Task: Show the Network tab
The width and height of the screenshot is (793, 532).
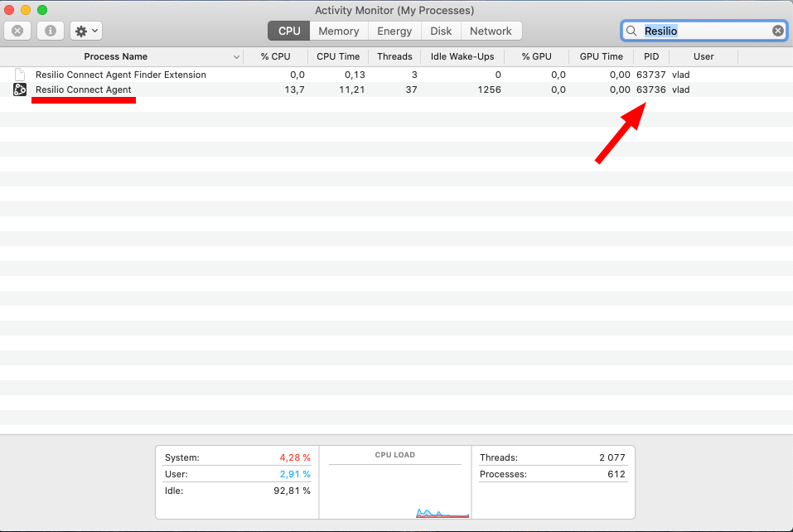Action: point(491,31)
